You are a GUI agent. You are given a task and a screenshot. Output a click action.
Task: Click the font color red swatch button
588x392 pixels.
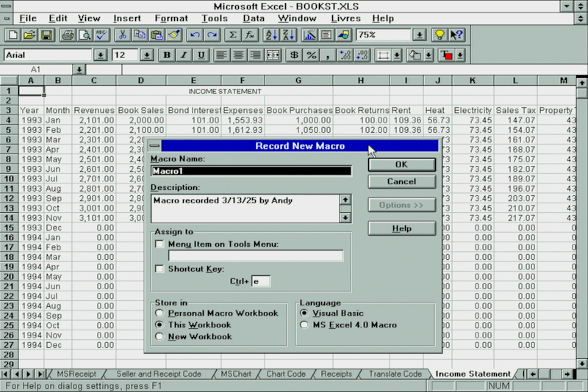[x=445, y=55]
